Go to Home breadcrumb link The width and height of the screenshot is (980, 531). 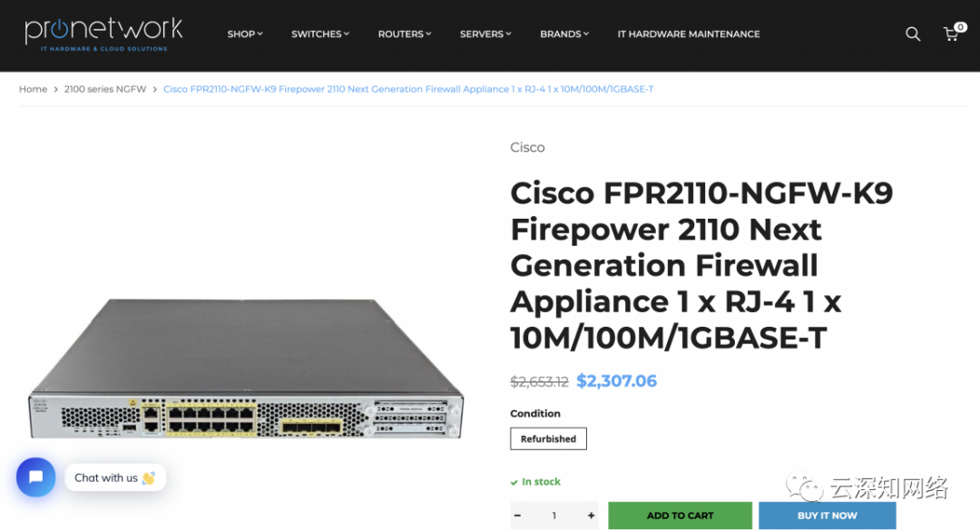(33, 89)
